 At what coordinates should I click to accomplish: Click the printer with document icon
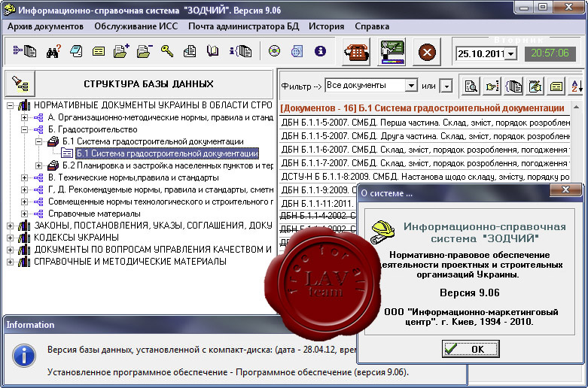point(190,51)
